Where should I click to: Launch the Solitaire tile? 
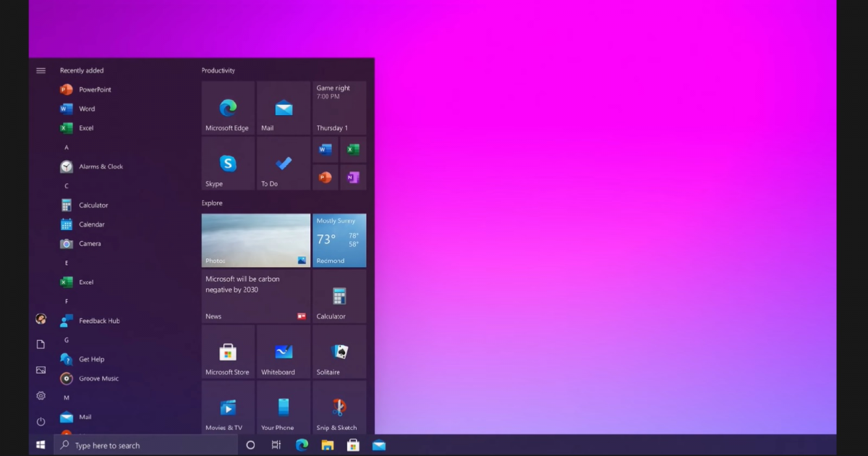click(339, 352)
